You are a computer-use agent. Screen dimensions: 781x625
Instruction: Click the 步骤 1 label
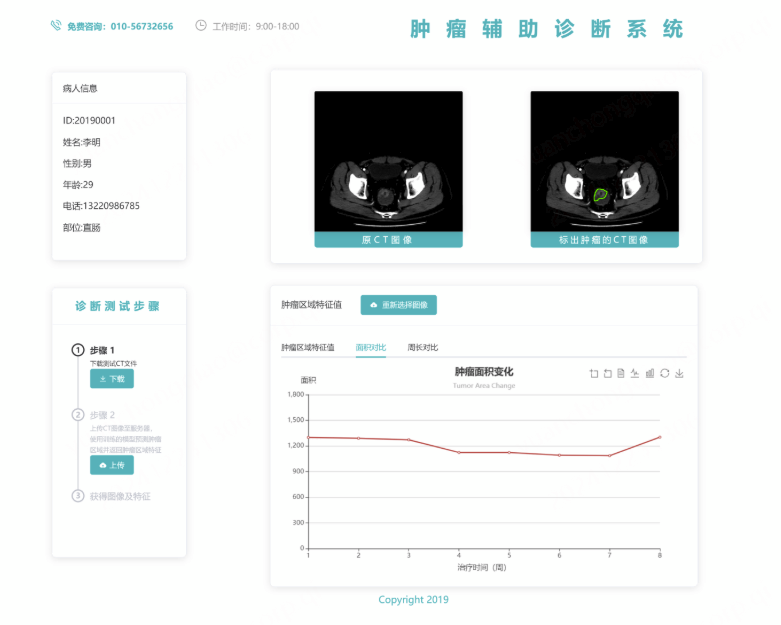103,350
